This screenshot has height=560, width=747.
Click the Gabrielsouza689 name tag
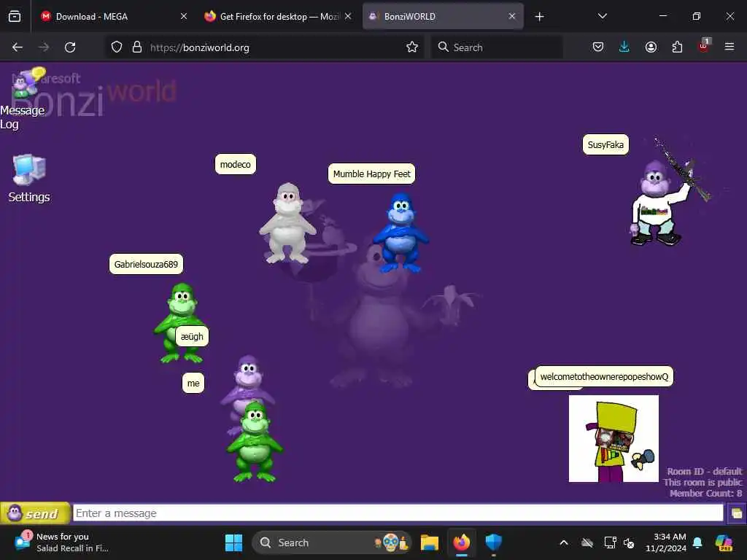pyautogui.click(x=146, y=264)
